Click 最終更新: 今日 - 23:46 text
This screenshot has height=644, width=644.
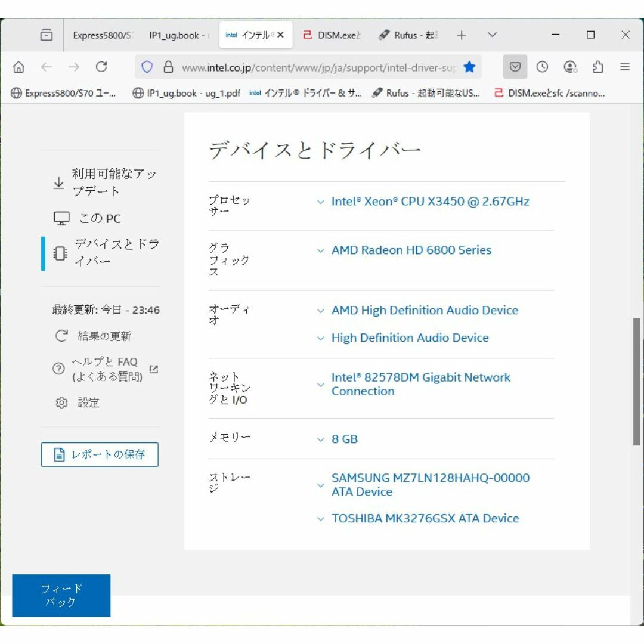tap(106, 309)
